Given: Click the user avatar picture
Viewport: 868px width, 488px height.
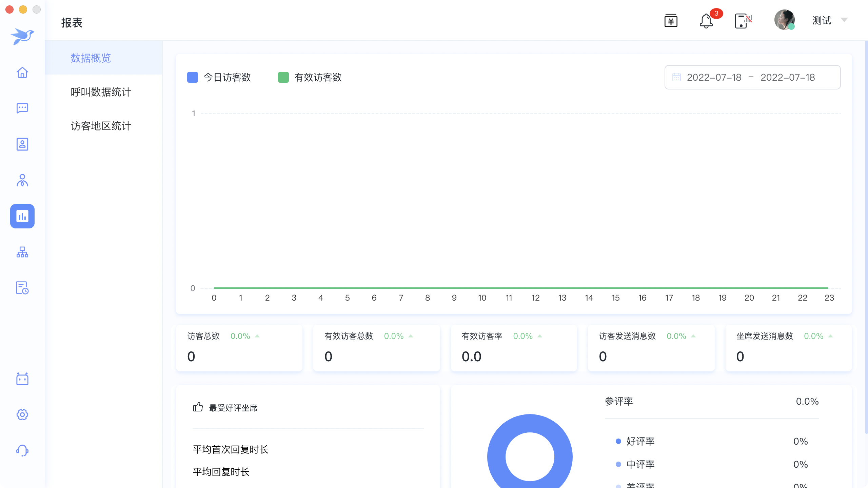Looking at the screenshot, I should click(x=784, y=20).
